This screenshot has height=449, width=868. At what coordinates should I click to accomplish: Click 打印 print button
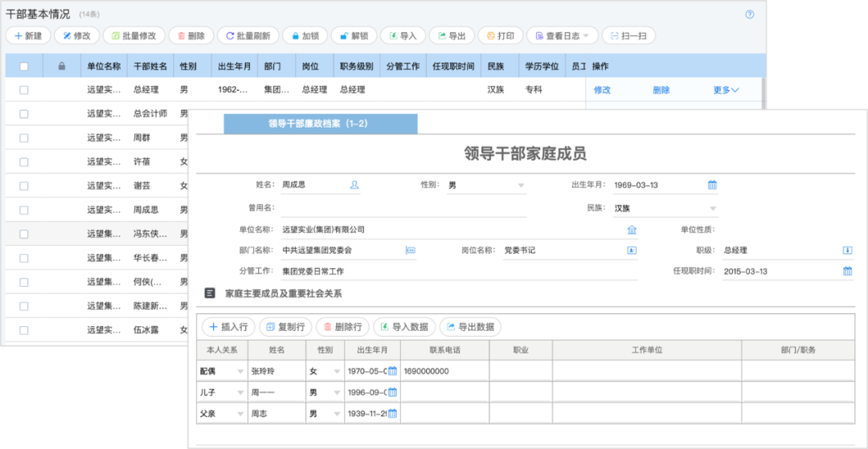click(x=501, y=35)
